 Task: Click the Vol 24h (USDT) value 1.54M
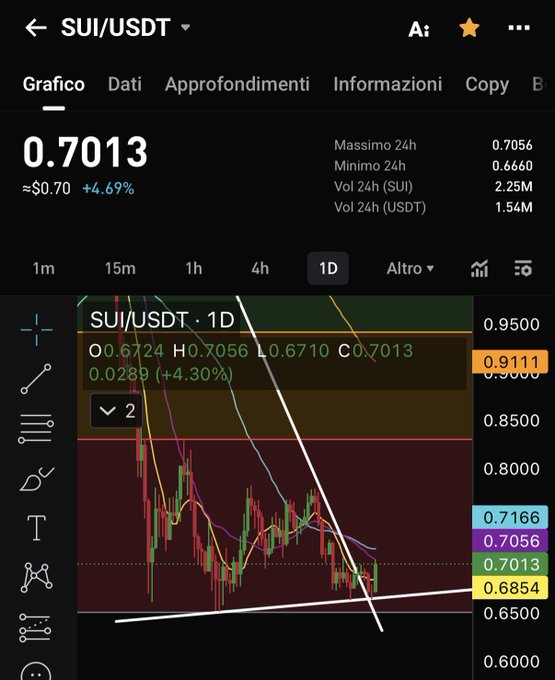click(514, 207)
